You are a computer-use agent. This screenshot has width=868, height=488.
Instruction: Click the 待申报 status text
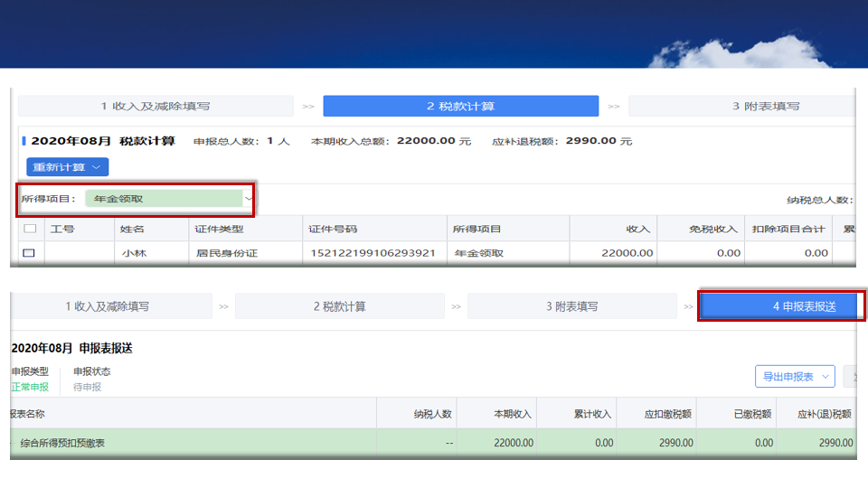[88, 387]
